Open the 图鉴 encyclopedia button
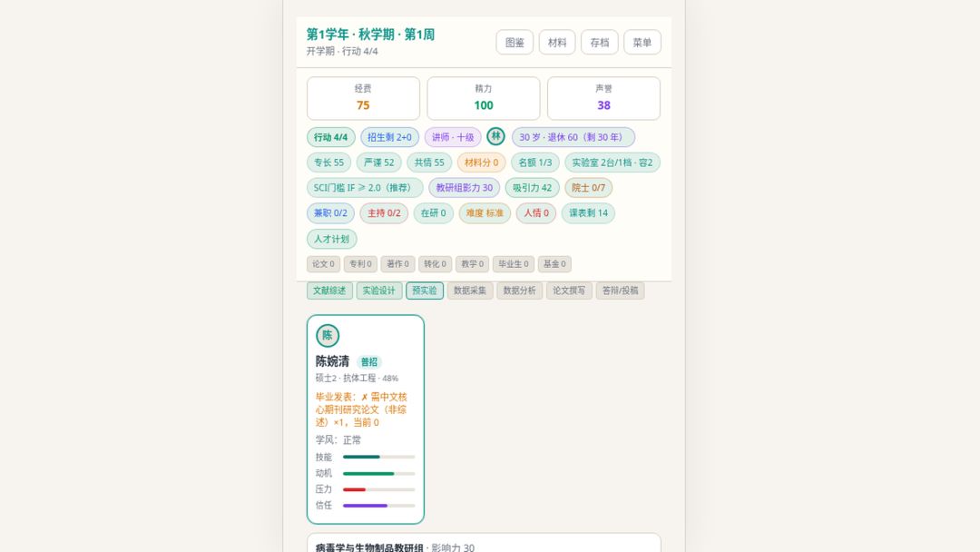The width and height of the screenshot is (980, 552). click(x=514, y=43)
